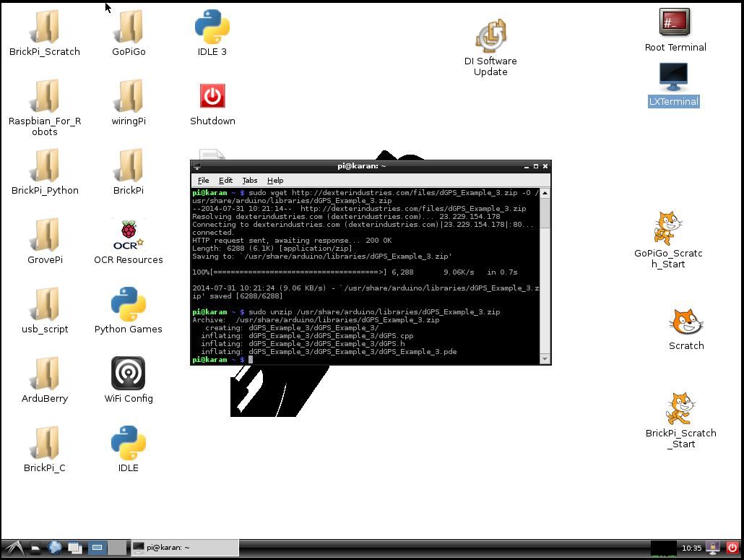Open the terminal Edit menu
The width and height of the screenshot is (744, 560).
click(x=225, y=181)
